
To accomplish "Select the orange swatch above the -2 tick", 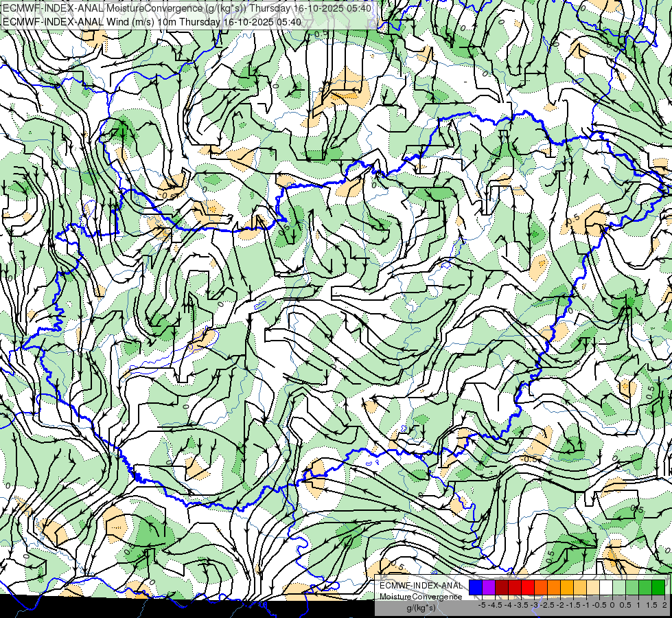I will click(553, 587).
